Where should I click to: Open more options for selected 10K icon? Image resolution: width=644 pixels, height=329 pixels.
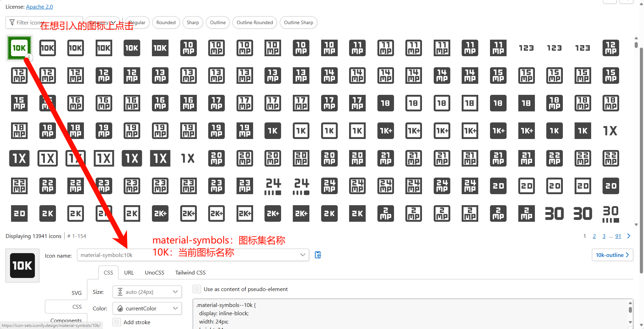click(x=29, y=57)
